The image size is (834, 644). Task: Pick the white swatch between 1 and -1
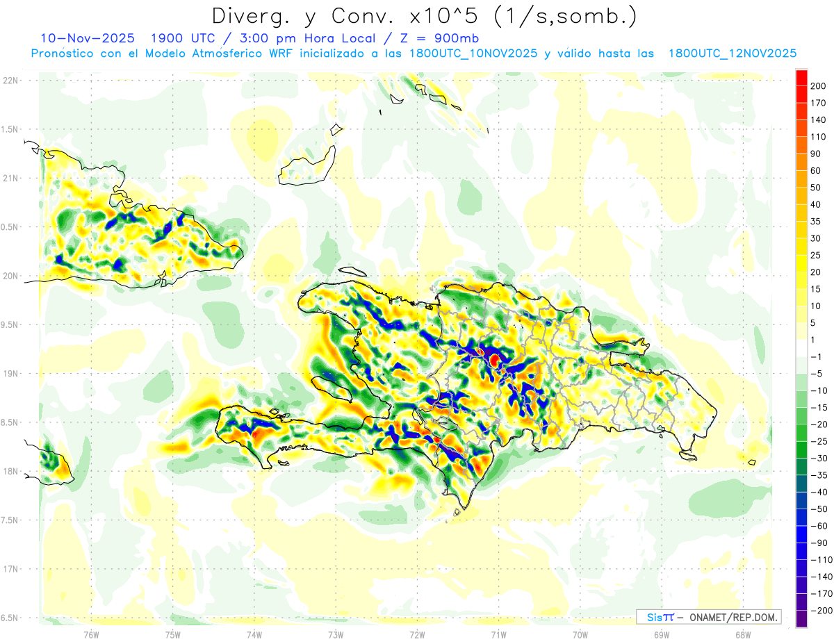click(x=802, y=348)
